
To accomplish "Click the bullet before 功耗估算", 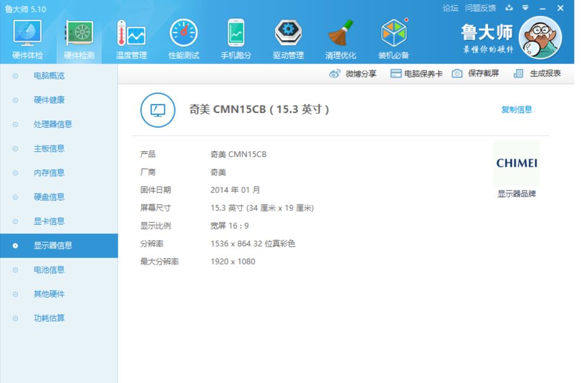I will pyautogui.click(x=15, y=318).
